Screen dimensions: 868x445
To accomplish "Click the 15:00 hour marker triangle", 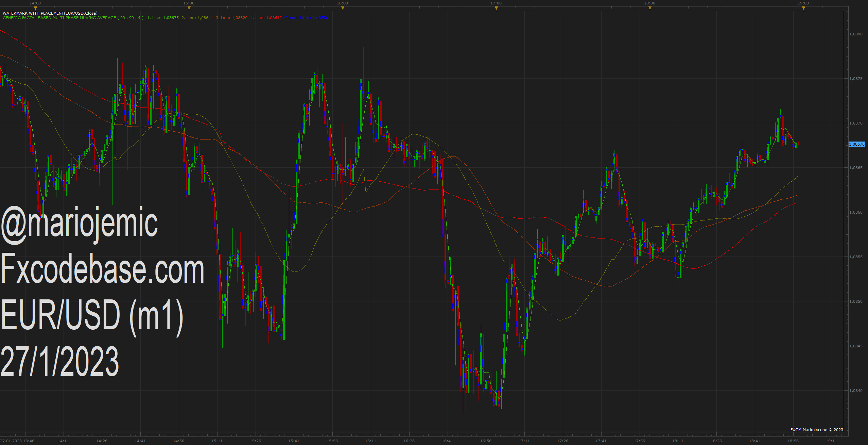I will pyautogui.click(x=189, y=8).
